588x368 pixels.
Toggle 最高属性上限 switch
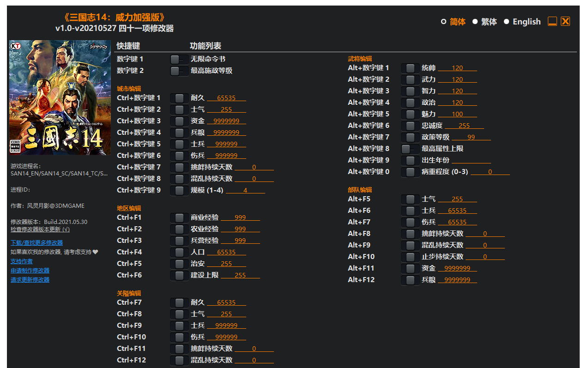[410, 149]
